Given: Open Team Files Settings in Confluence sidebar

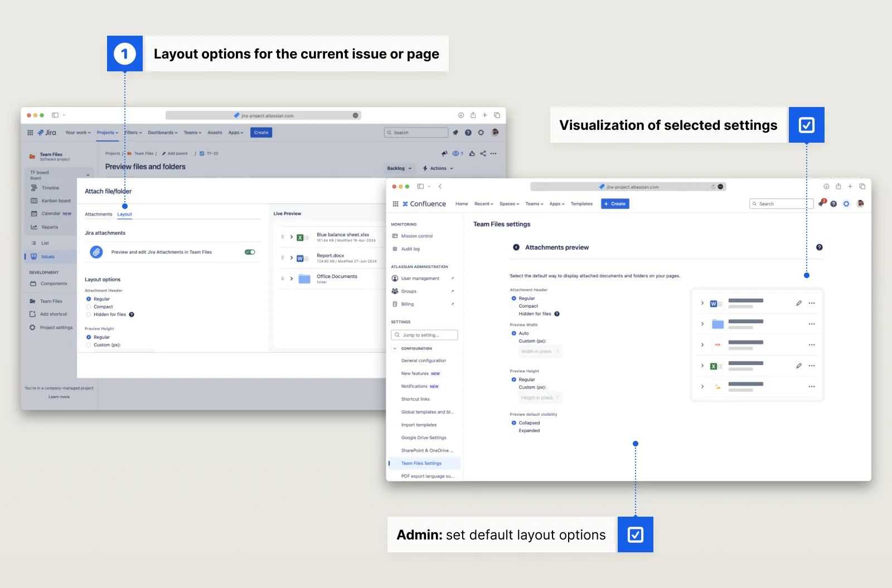Looking at the screenshot, I should [x=425, y=463].
